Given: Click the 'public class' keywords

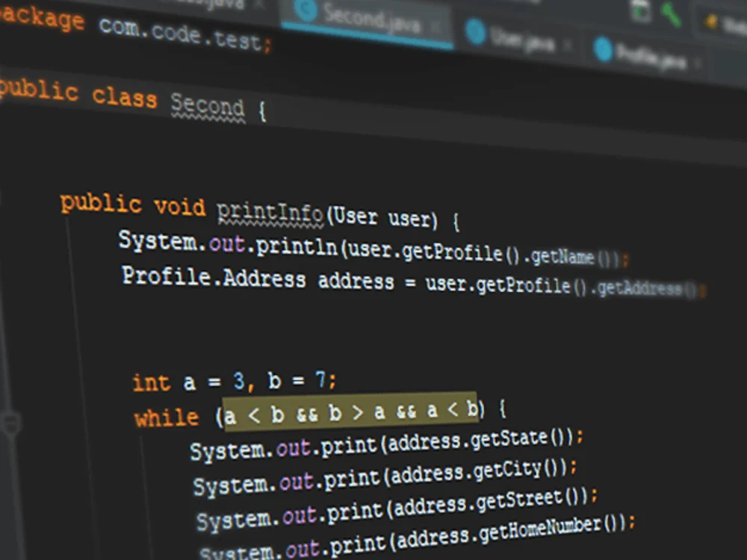Looking at the screenshot, I should click(76, 93).
